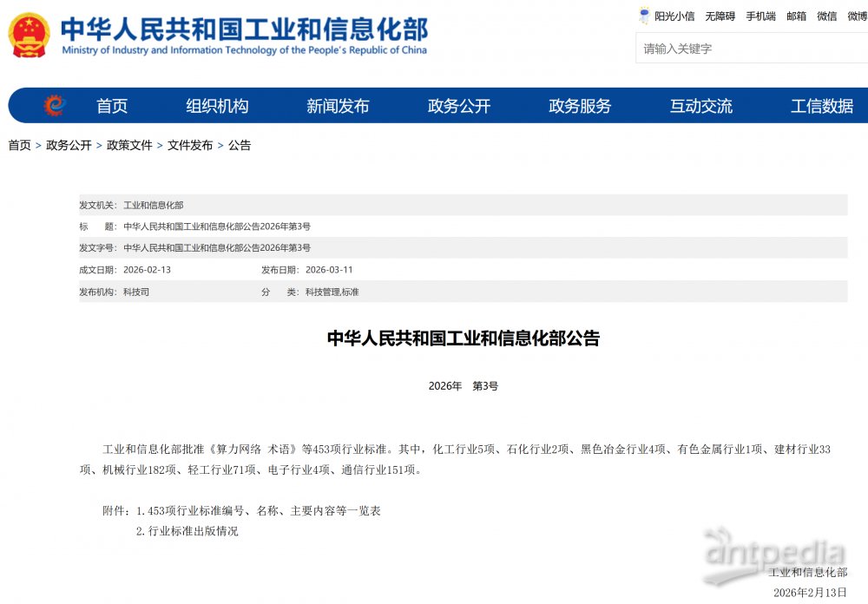Click the red swirl emblem in navigation bar

tap(56, 106)
